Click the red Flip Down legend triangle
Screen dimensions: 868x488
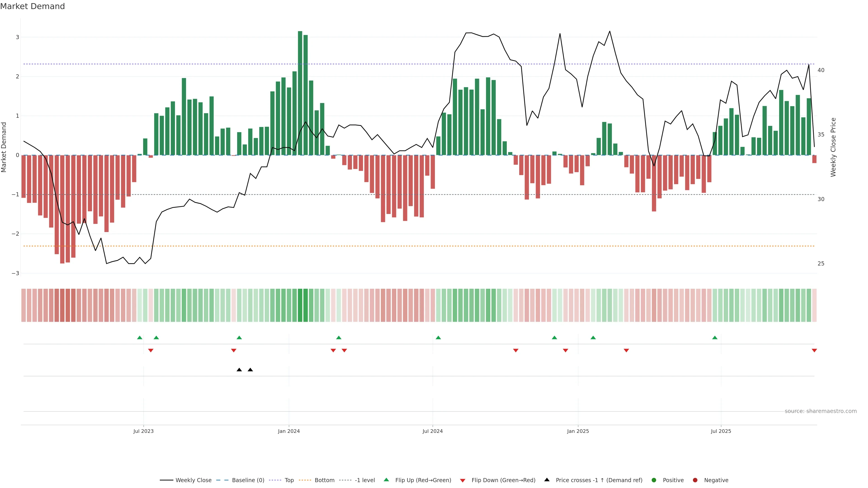click(462, 480)
